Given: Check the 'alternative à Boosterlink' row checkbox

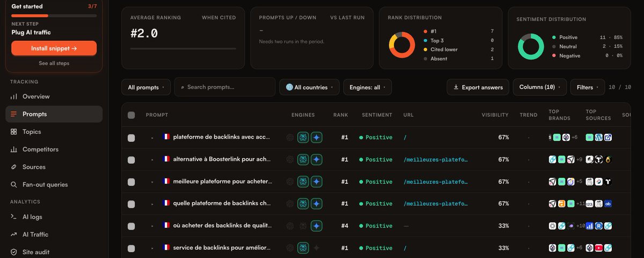Looking at the screenshot, I should point(131,160).
